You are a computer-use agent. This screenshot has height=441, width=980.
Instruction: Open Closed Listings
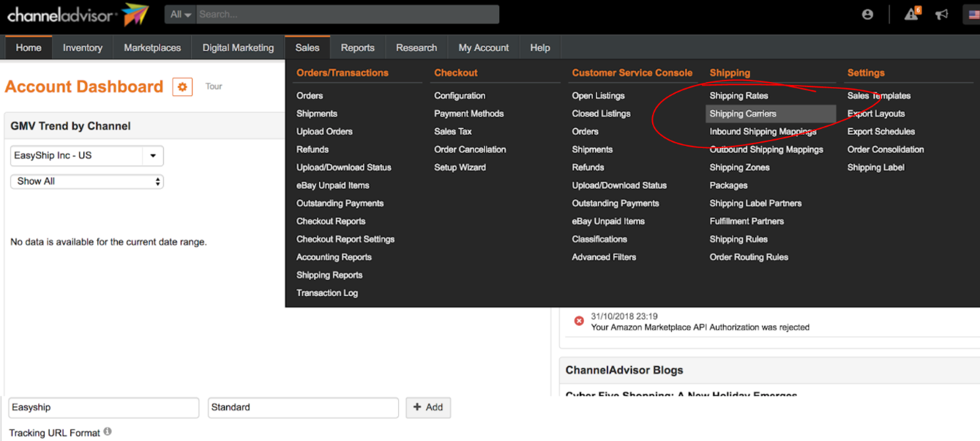pyautogui.click(x=601, y=114)
